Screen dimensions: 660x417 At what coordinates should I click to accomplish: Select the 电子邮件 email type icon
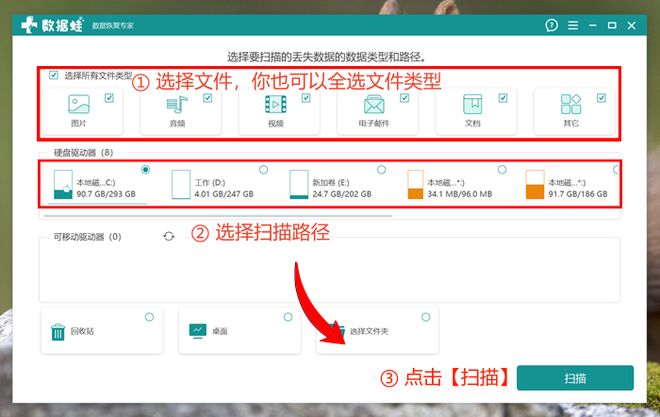pyautogui.click(x=374, y=104)
